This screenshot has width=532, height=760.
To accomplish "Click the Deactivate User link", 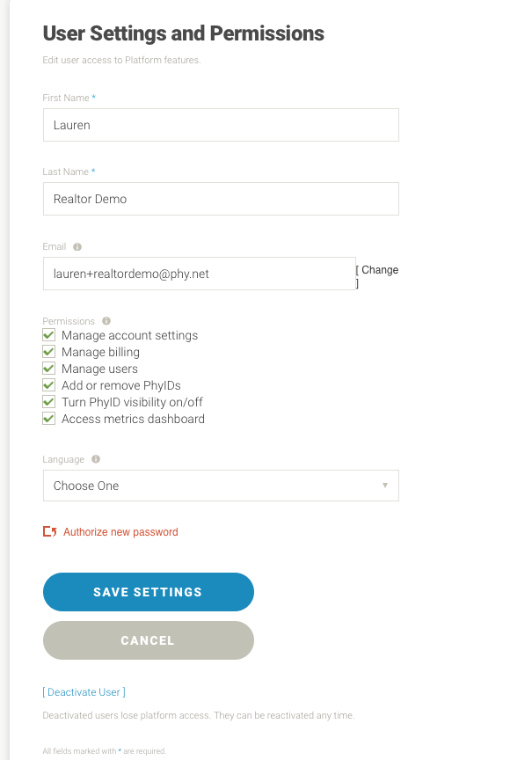I will tap(84, 692).
